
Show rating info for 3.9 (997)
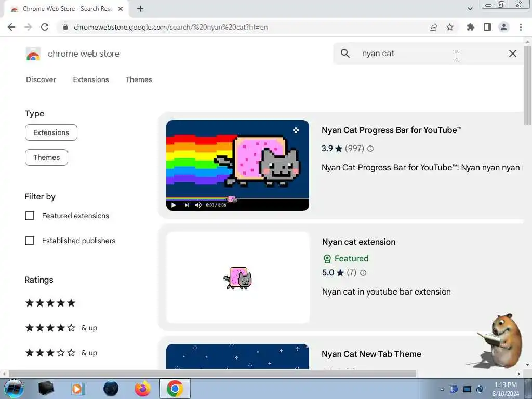pos(370,149)
